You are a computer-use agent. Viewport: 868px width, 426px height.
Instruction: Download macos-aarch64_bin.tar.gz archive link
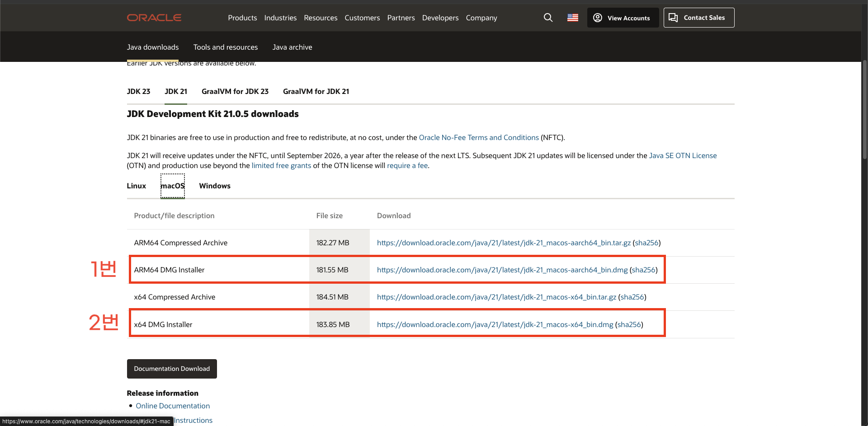pos(504,243)
